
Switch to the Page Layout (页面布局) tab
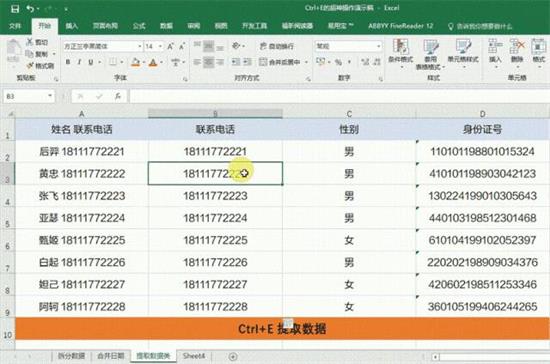(105, 26)
